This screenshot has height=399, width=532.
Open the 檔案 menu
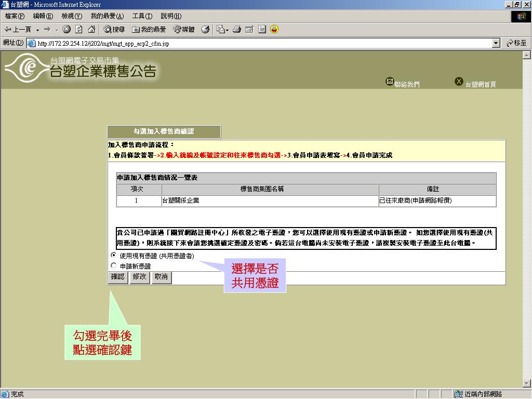tap(15, 16)
